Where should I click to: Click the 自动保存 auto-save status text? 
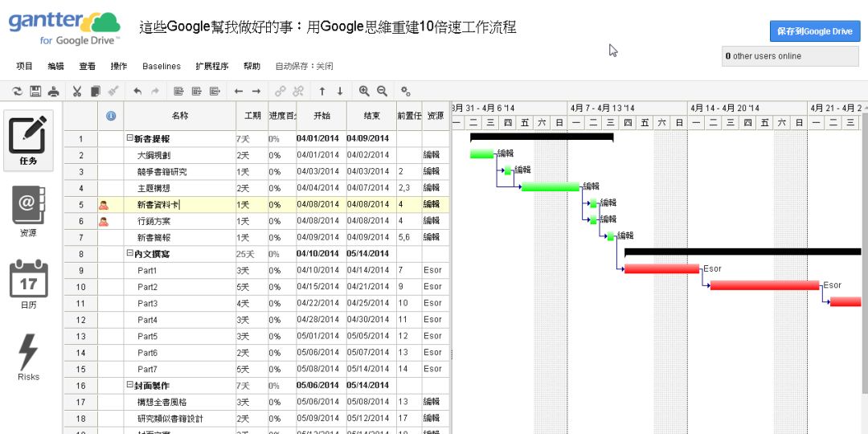click(x=304, y=66)
